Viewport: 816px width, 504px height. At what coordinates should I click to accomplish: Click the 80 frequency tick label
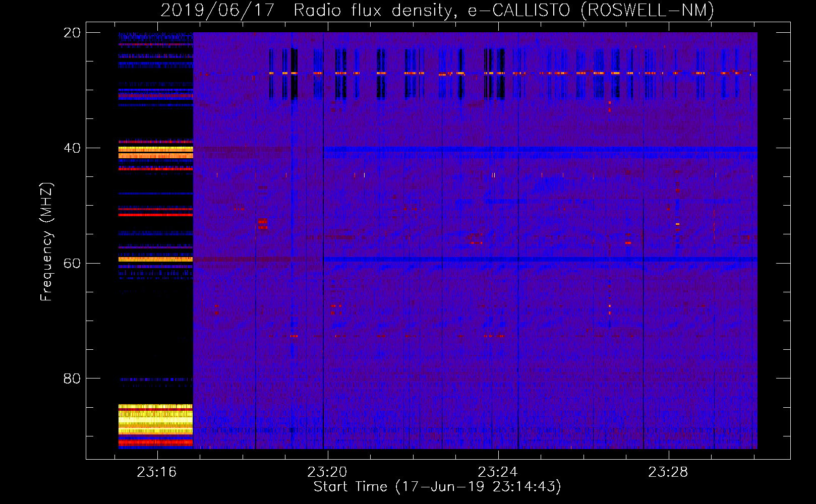pyautogui.click(x=72, y=379)
